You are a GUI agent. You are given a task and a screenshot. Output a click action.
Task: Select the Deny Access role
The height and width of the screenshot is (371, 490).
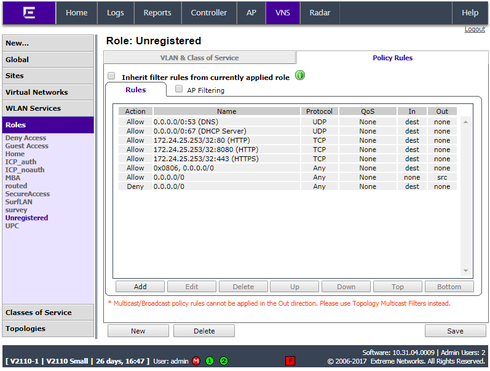pyautogui.click(x=26, y=138)
